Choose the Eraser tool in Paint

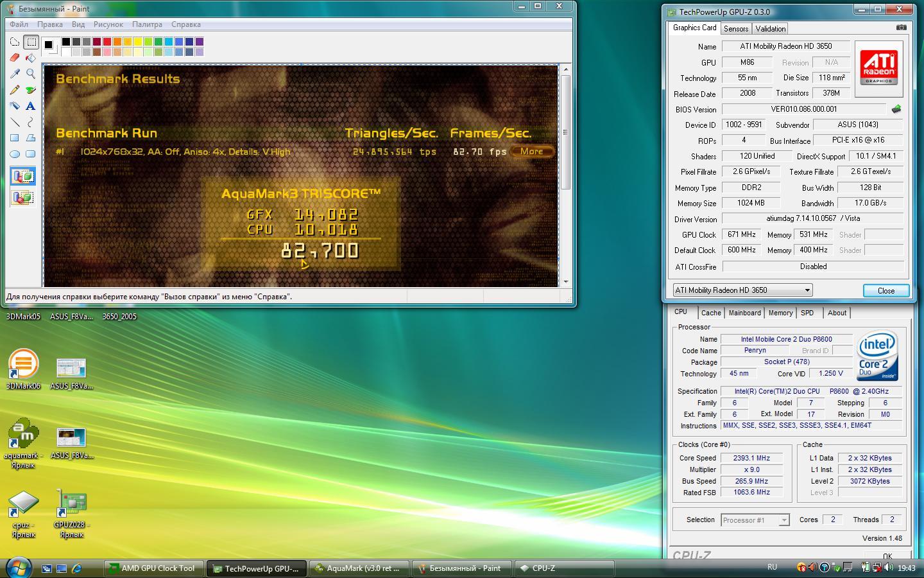click(15, 58)
